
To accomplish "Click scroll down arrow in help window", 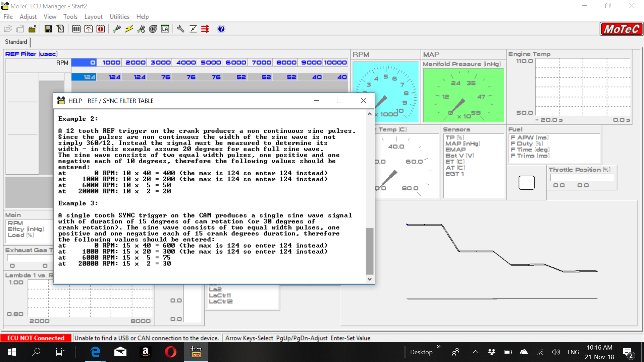I will point(370,279).
